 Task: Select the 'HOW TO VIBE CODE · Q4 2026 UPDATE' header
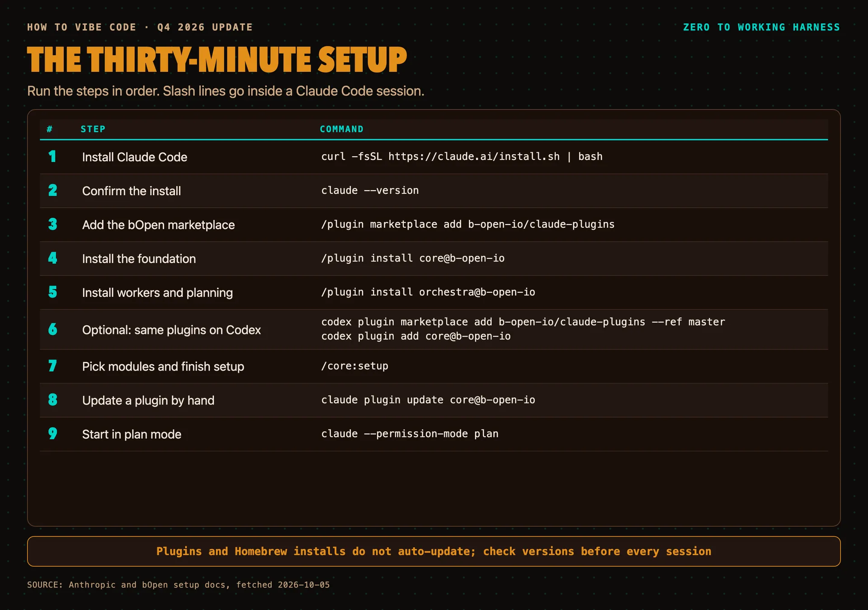tap(140, 27)
